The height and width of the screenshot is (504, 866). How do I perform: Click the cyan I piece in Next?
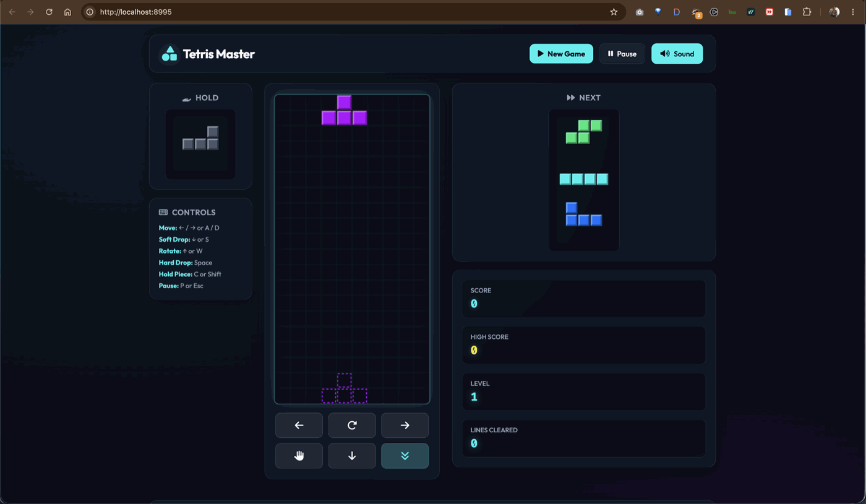[x=584, y=179]
